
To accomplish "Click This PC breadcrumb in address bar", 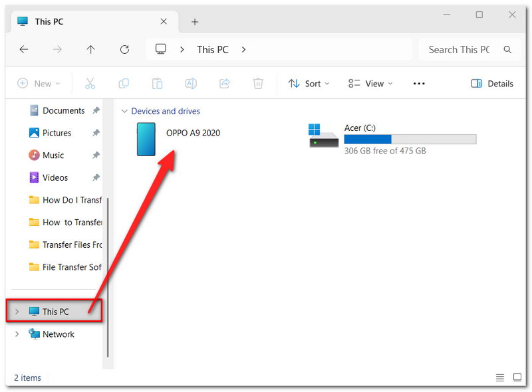I will 213,50.
